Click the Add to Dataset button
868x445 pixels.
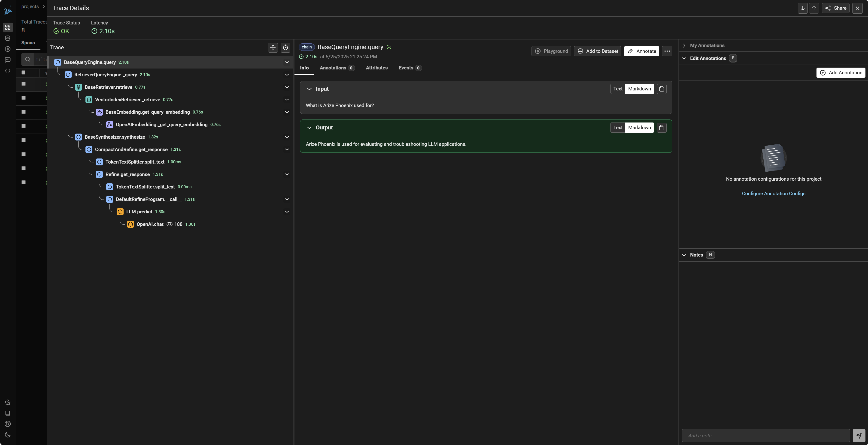(598, 51)
